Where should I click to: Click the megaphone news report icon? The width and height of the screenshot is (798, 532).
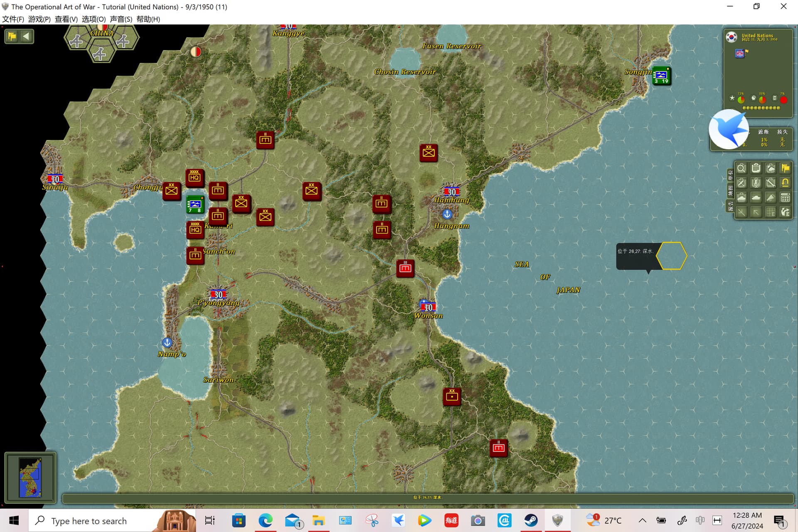coord(771,197)
